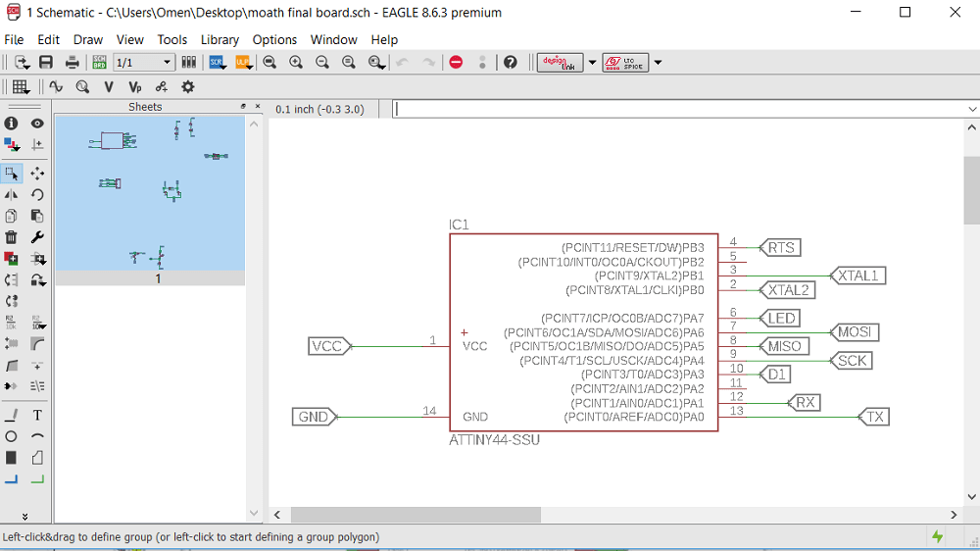Click the Print toolbar icon
The width and height of the screenshot is (980, 551).
pyautogui.click(x=72, y=63)
